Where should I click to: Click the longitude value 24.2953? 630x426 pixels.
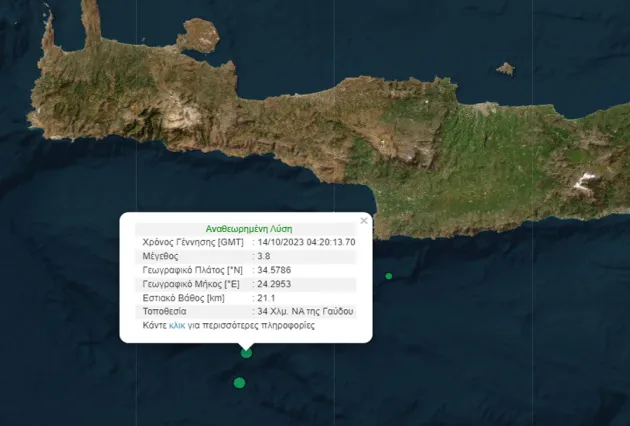click(276, 284)
